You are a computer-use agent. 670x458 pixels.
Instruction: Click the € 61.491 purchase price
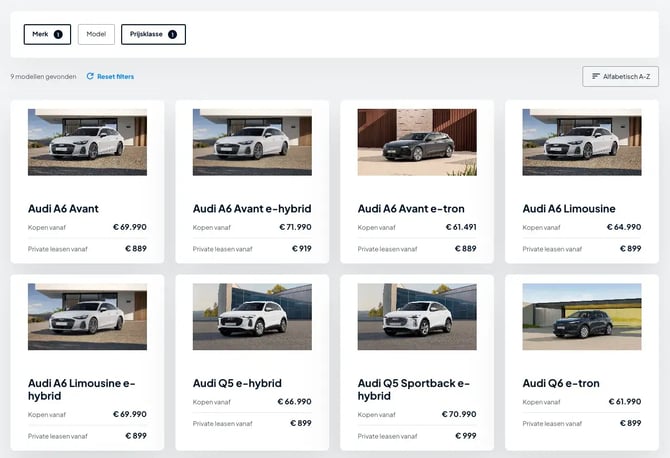[x=461, y=227]
